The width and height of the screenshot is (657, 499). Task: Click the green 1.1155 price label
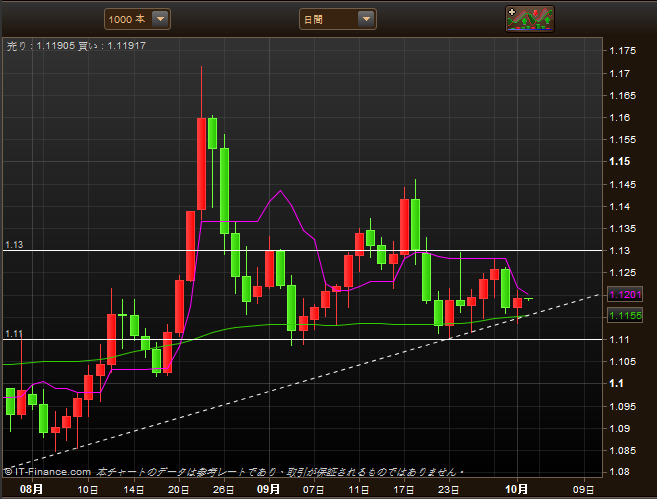tap(625, 315)
